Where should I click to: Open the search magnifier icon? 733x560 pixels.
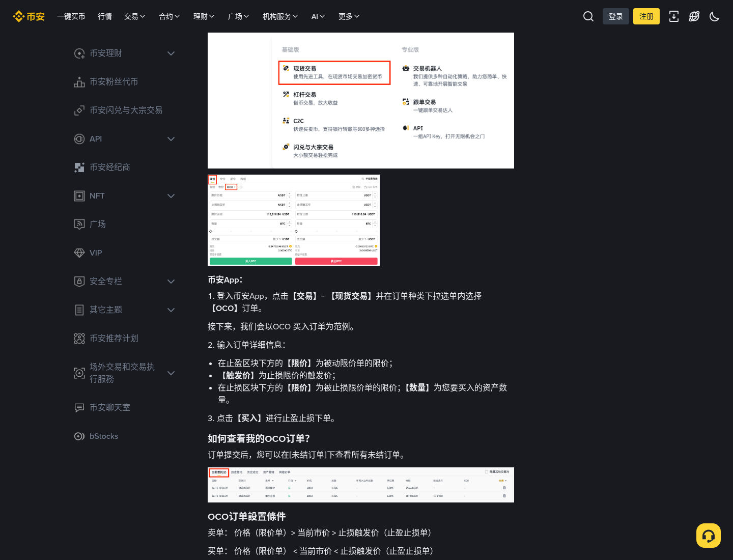tap(588, 16)
